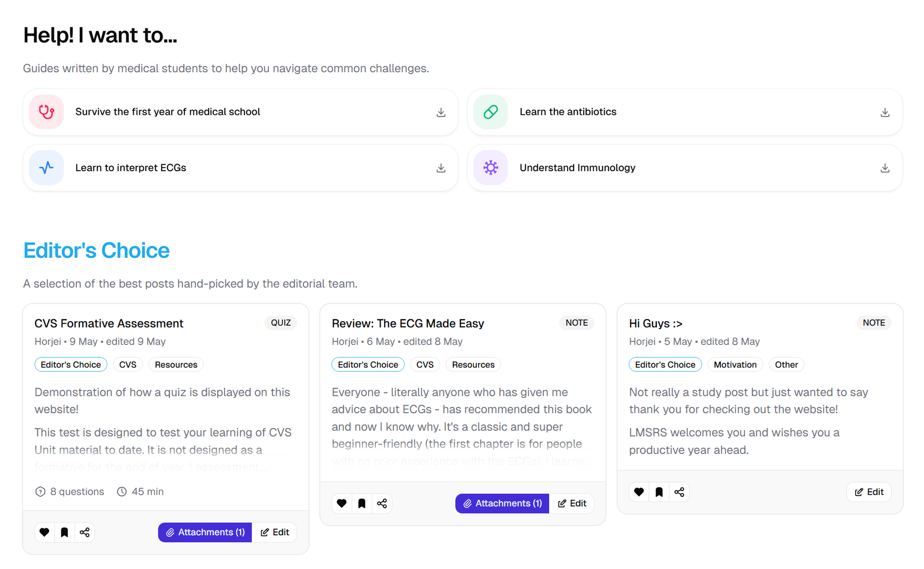Download the 'Learn to interpret ECGs' guide
This screenshot has height=569, width=924.
click(441, 168)
